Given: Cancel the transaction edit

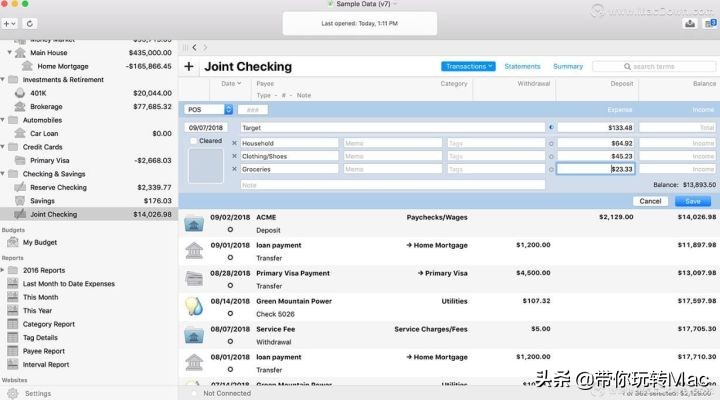Looking at the screenshot, I should coord(650,201).
